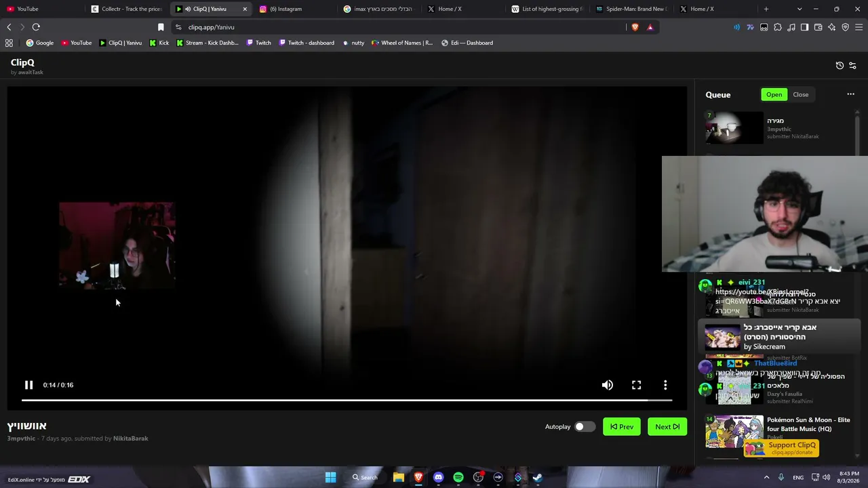Image resolution: width=868 pixels, height=488 pixels.
Task: Skip to the next clip with Next
Action: 667,426
